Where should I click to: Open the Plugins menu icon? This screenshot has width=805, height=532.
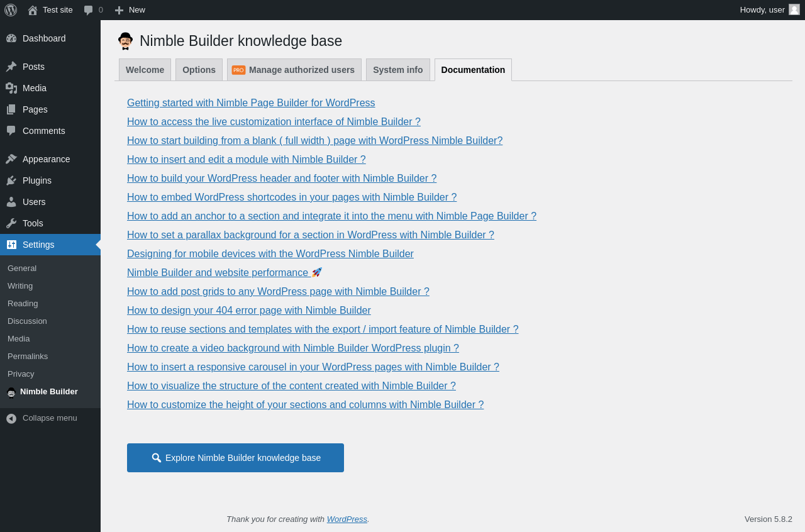[11, 180]
